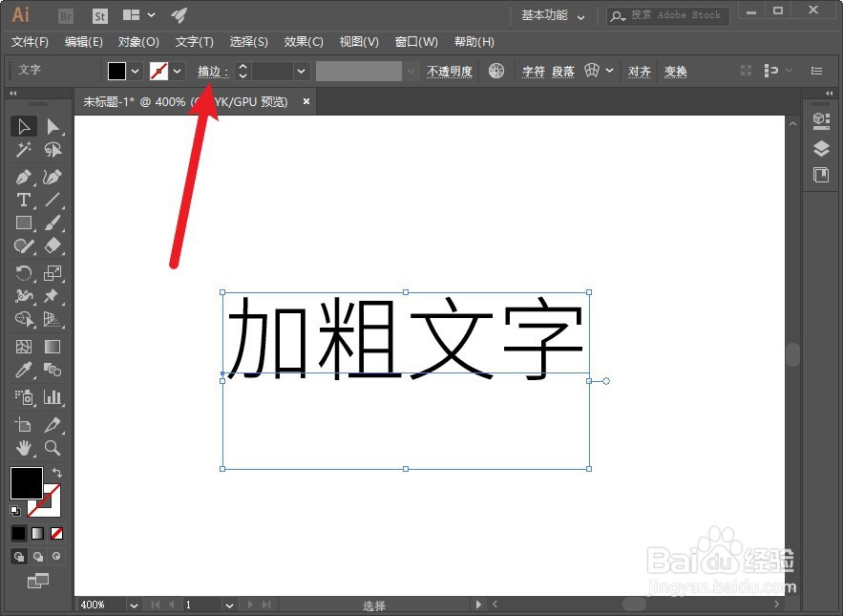Select the Puppet Warp pin tool
This screenshot has width=843, height=616.
pos(53,296)
